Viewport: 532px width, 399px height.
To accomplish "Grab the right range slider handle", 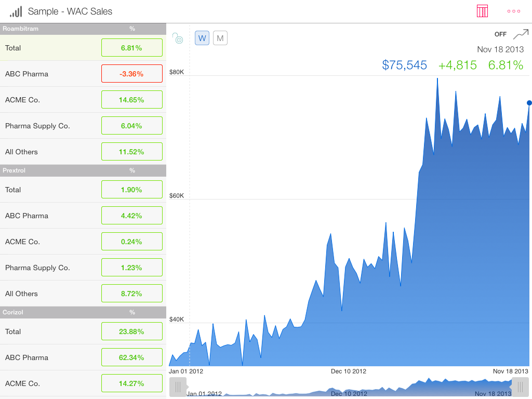I will [x=520, y=387].
